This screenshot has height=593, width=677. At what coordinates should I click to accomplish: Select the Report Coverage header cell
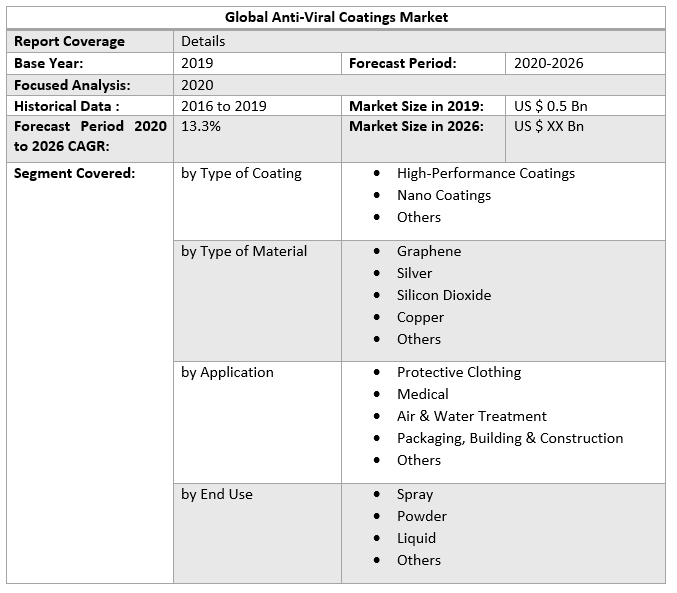pos(70,41)
